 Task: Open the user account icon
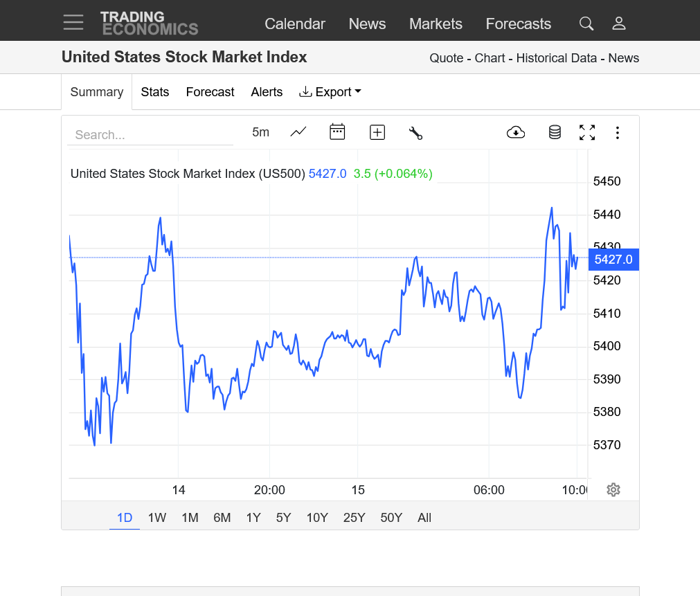tap(619, 24)
